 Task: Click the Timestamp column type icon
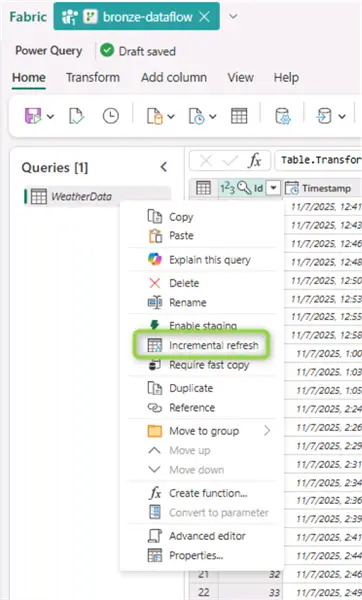292,188
